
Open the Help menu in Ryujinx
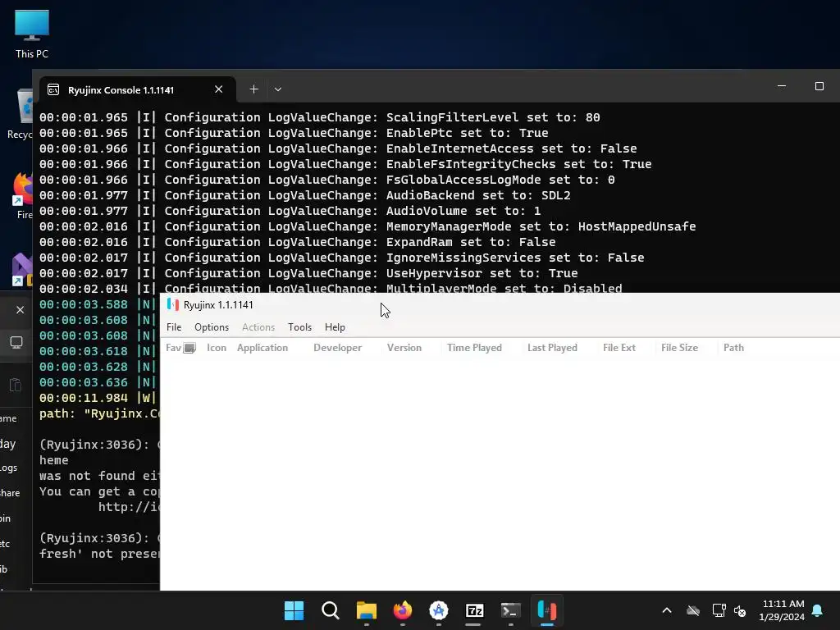pos(335,326)
